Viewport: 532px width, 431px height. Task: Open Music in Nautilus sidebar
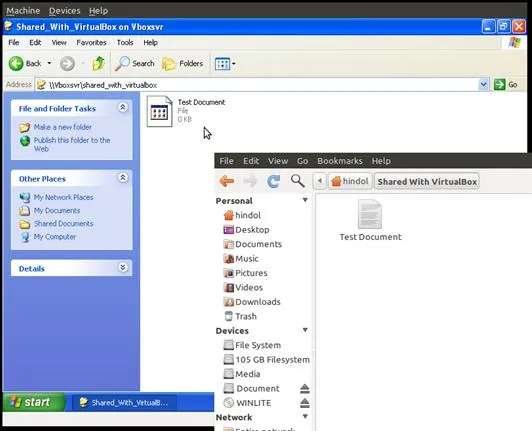click(x=241, y=259)
